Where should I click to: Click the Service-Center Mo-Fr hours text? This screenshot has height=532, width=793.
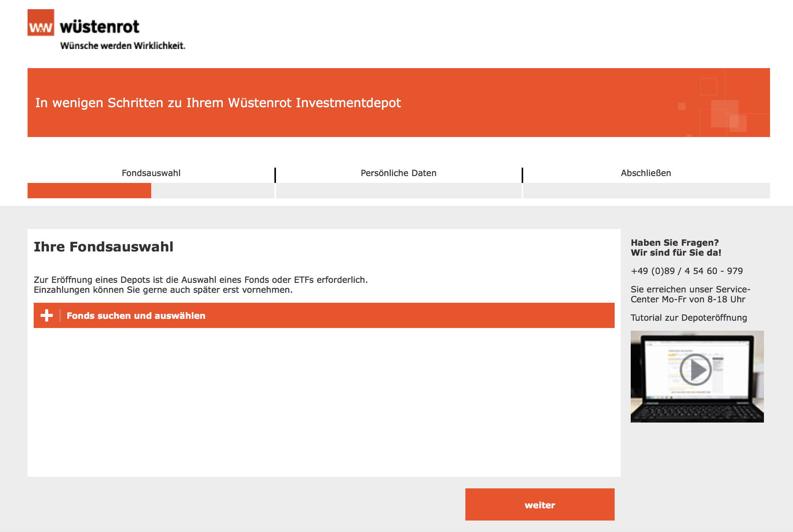(690, 294)
